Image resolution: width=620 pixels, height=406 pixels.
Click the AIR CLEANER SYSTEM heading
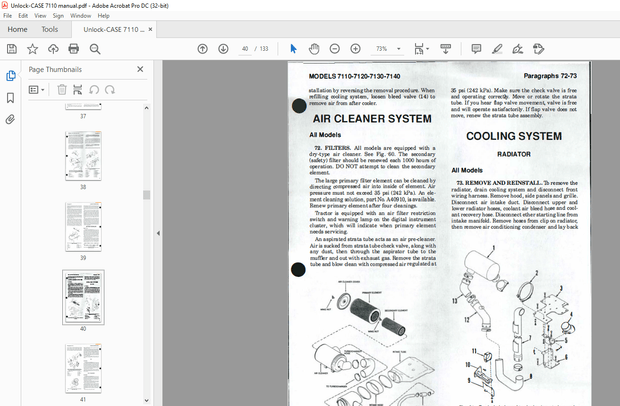tap(372, 119)
